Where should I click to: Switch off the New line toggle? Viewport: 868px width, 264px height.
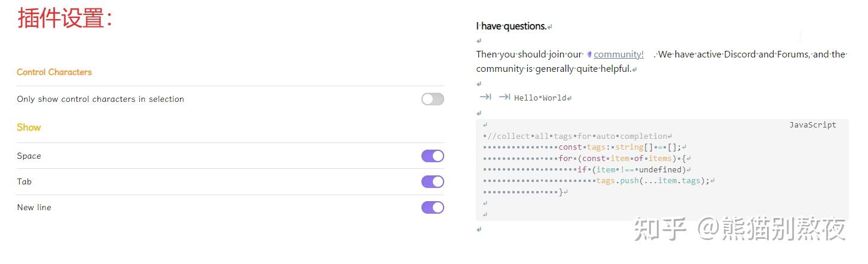click(432, 207)
